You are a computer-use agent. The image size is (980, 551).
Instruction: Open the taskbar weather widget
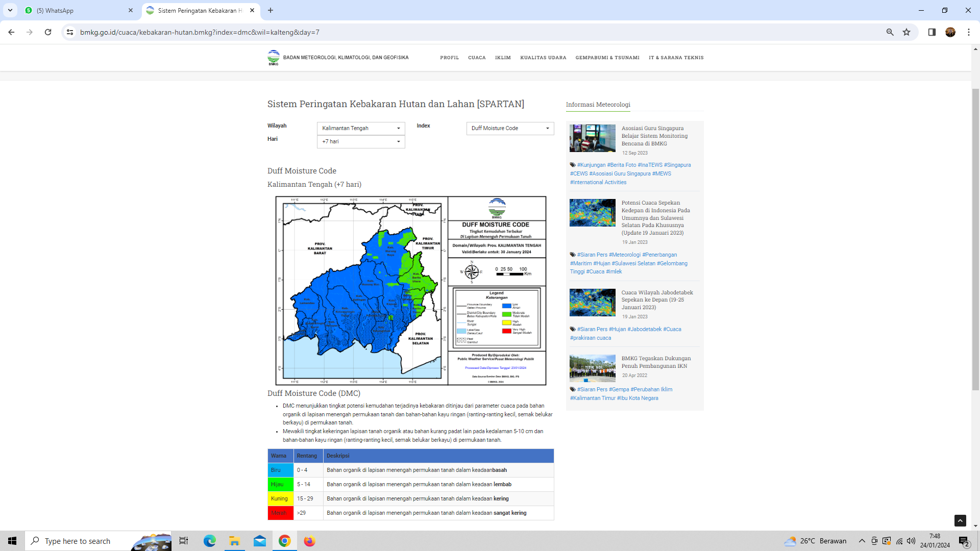pos(815,541)
